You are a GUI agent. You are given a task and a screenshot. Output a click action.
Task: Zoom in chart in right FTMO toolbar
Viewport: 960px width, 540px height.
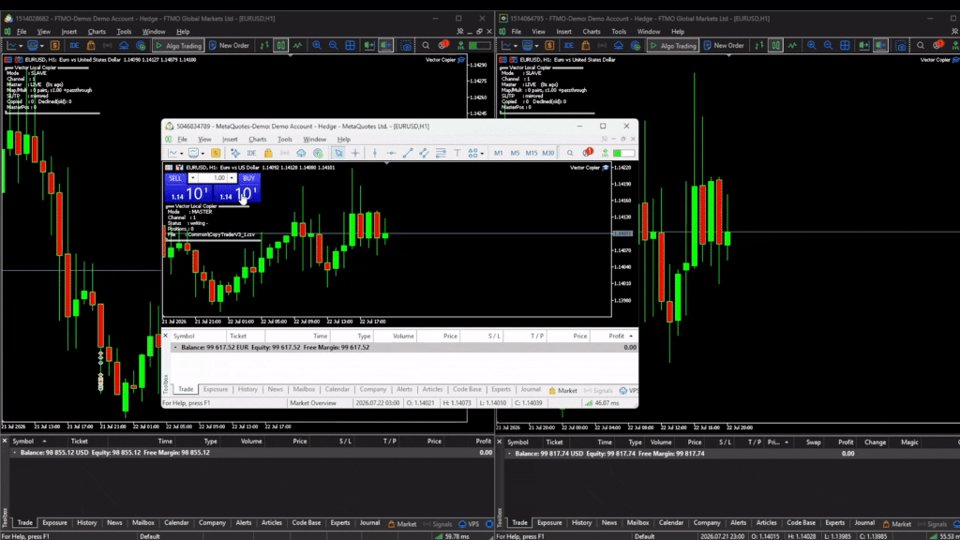(811, 45)
